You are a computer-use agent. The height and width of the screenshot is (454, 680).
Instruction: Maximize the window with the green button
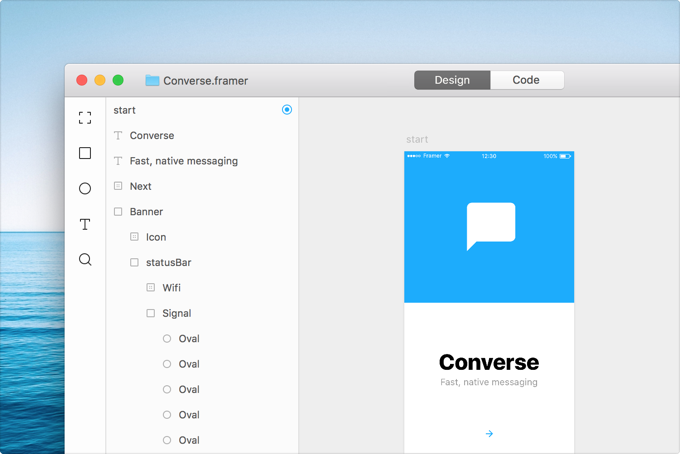pos(118,80)
